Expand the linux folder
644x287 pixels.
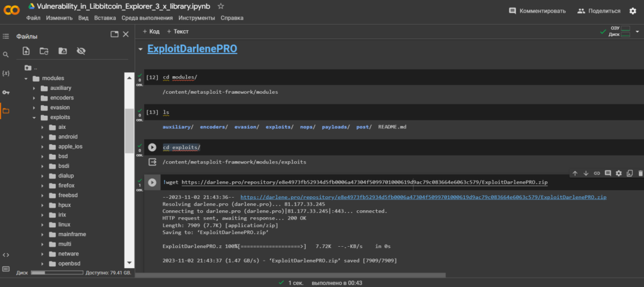(42, 225)
